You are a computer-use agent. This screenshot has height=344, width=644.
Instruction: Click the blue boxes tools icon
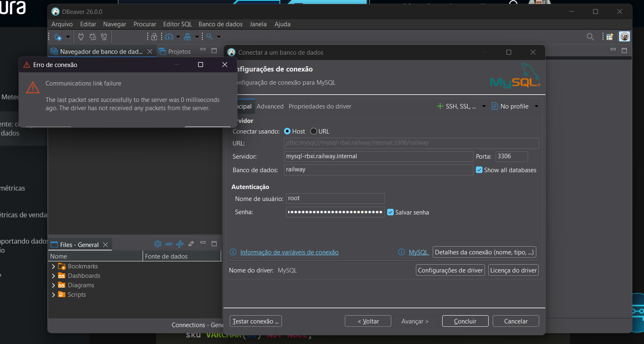pyautogui.click(x=187, y=37)
